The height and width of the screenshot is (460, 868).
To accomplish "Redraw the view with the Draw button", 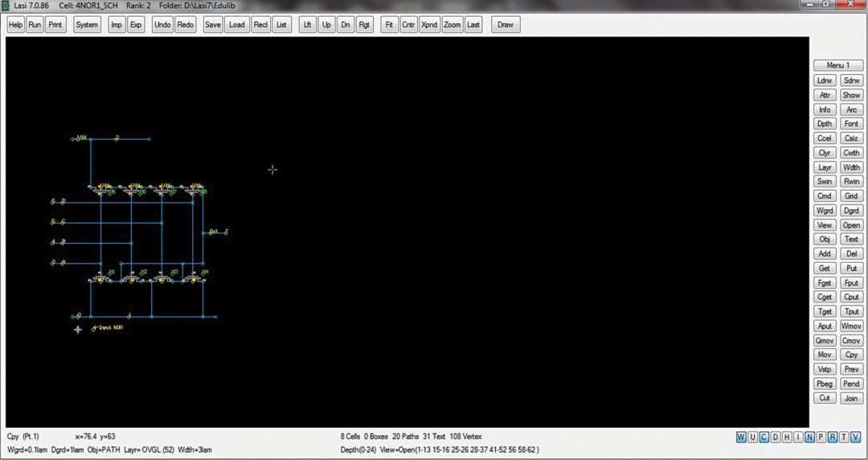I will (506, 25).
